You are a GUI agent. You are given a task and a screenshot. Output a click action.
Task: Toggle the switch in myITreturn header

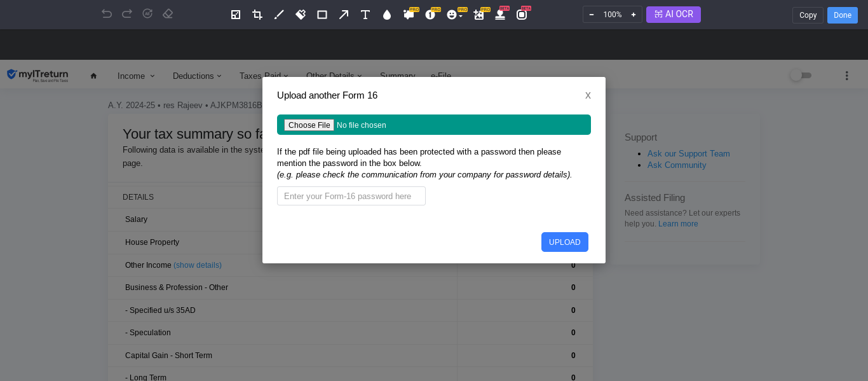point(800,76)
